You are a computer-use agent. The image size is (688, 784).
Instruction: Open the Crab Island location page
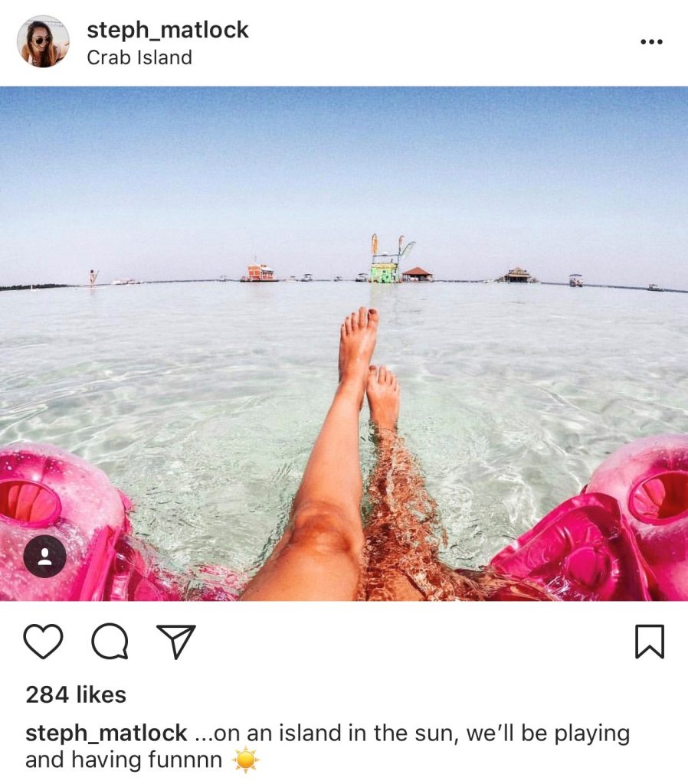coord(139,57)
